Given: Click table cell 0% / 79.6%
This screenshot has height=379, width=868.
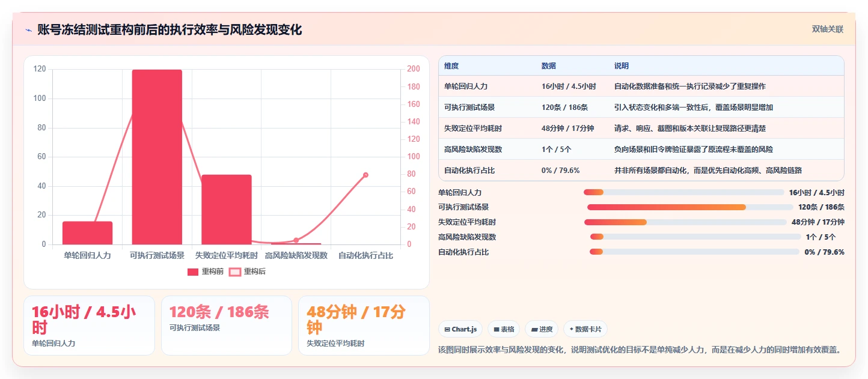Looking at the screenshot, I should click(x=560, y=170).
